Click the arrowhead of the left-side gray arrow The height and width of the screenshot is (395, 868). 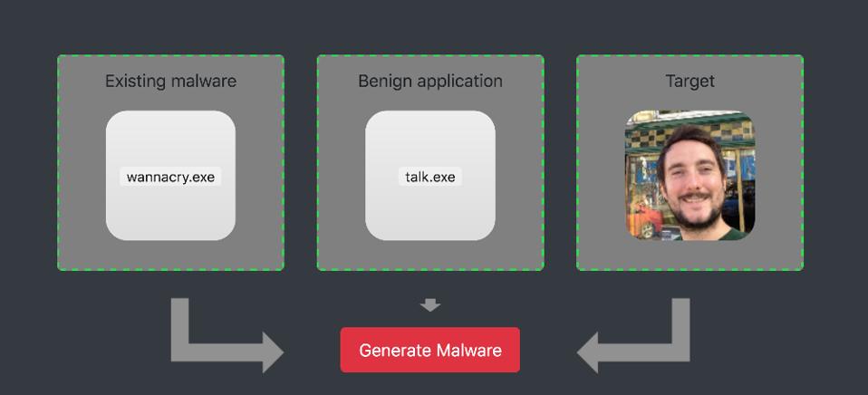point(273,352)
